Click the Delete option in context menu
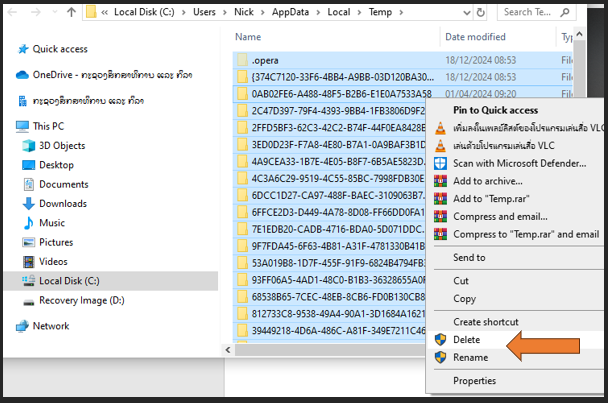The image size is (608, 403). (x=466, y=340)
